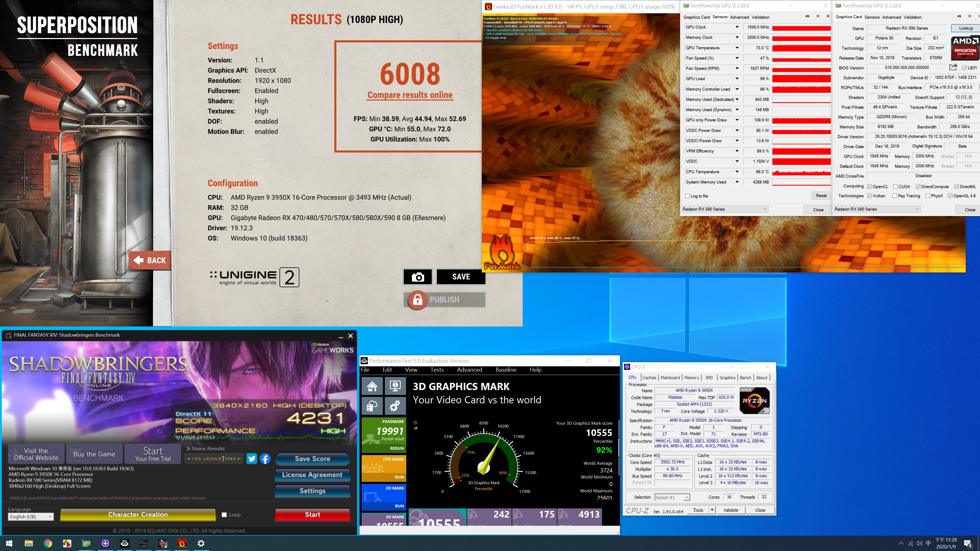This screenshot has width=980, height=551.
Task: Expand the GPU Clock sensor dropdown
Action: [737, 27]
